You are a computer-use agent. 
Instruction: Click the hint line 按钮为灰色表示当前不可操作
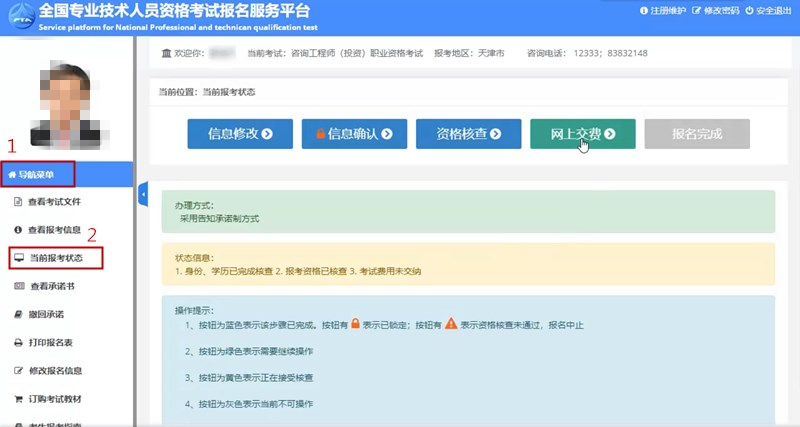click(249, 404)
